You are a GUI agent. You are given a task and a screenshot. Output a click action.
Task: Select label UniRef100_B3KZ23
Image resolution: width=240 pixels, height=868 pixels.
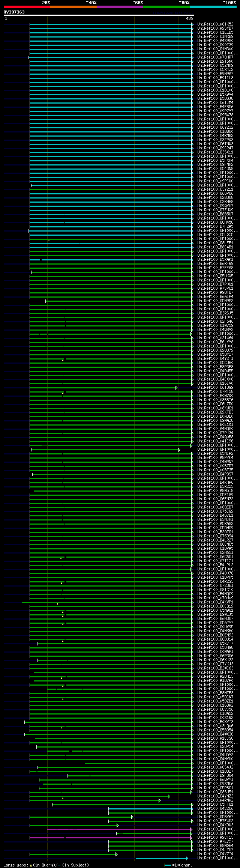coord(215,487)
